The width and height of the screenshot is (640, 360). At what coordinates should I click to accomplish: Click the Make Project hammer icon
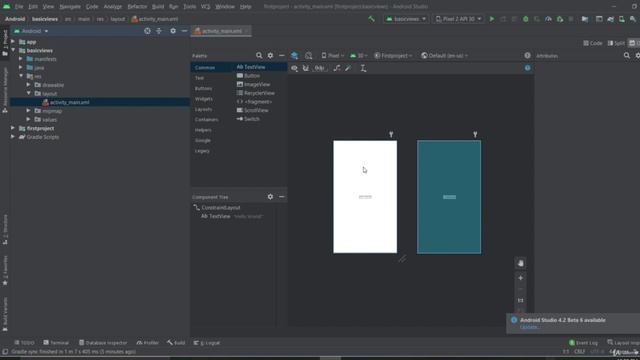tap(371, 19)
